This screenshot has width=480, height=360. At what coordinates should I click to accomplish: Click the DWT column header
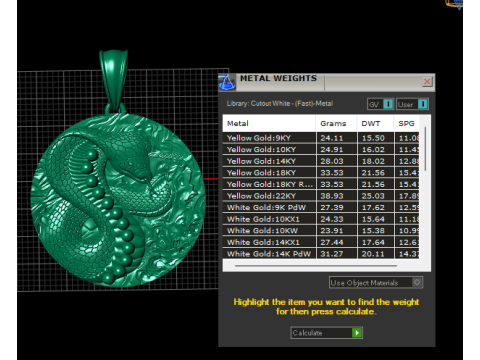click(375, 124)
